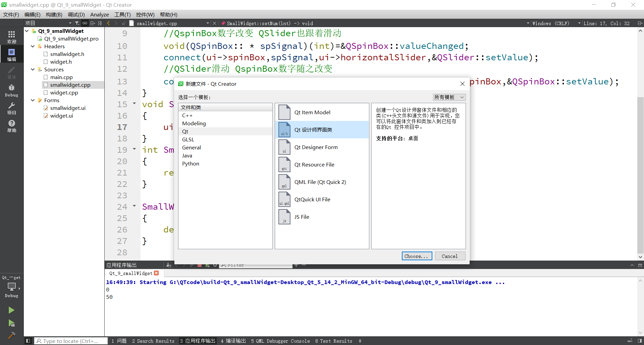Open the 项目 (Projects) mode with wrench icon
This screenshot has height=345, width=644.
point(12,108)
